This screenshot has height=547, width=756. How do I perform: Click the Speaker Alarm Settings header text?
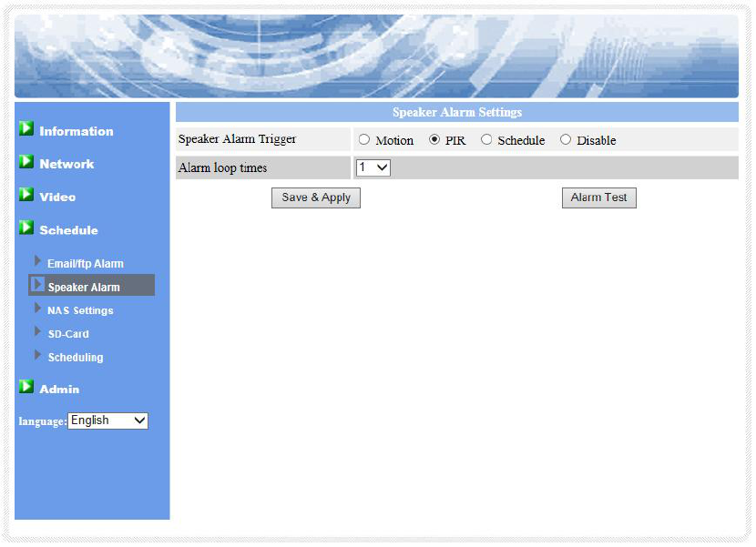457,112
